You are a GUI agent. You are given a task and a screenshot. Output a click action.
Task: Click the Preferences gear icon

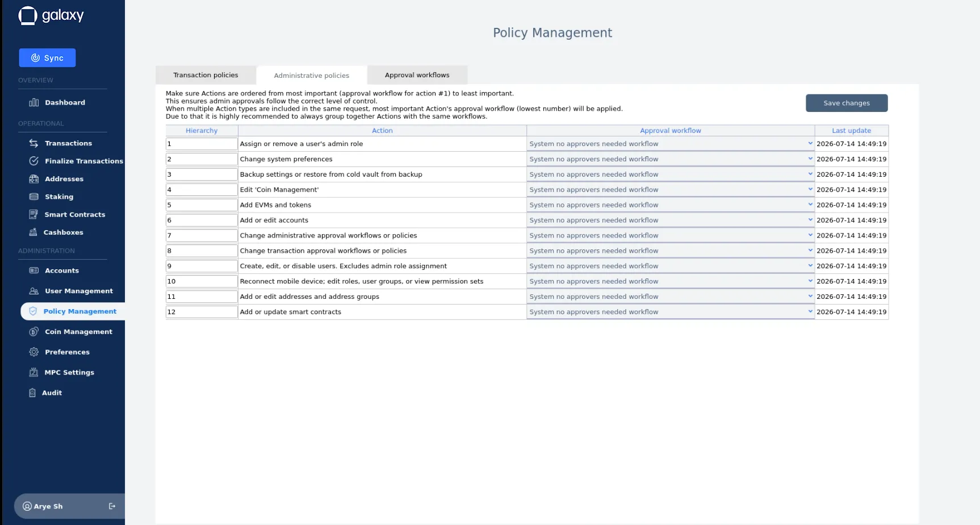(34, 352)
